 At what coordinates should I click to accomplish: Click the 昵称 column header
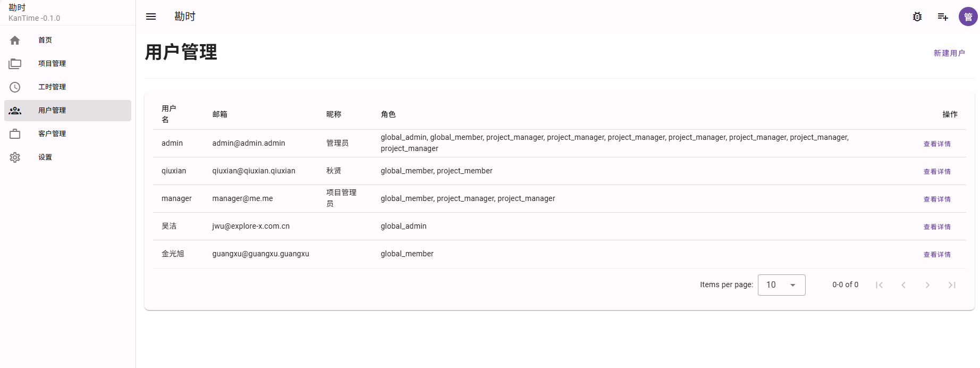[334, 114]
